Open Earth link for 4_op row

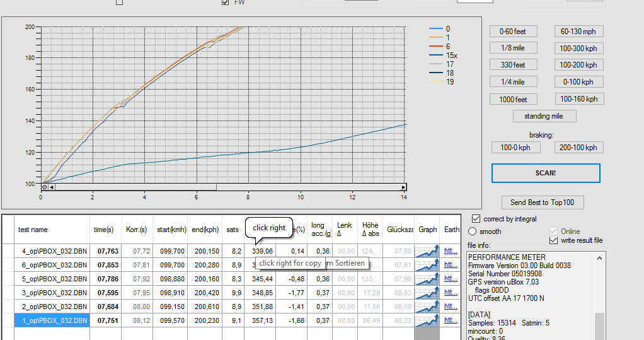tap(451, 251)
